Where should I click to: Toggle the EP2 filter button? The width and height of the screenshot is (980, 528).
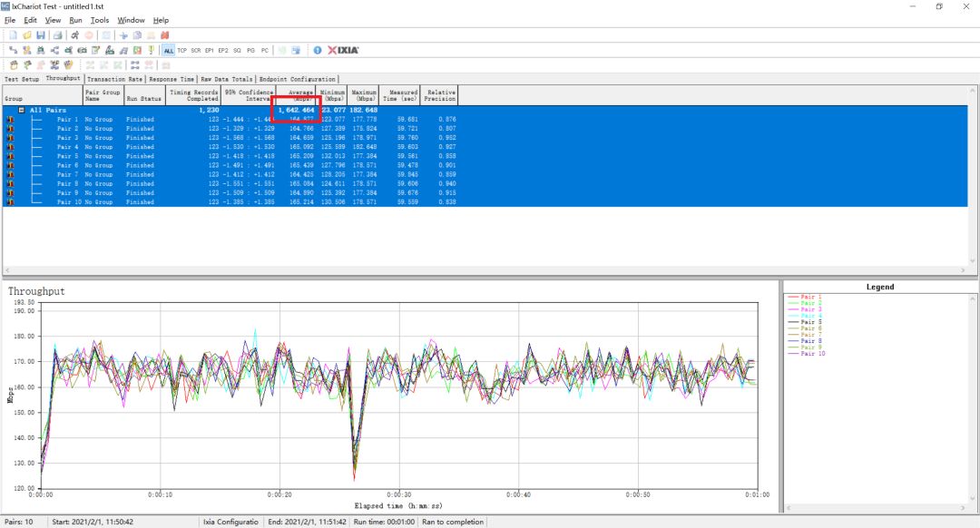pyautogui.click(x=223, y=50)
